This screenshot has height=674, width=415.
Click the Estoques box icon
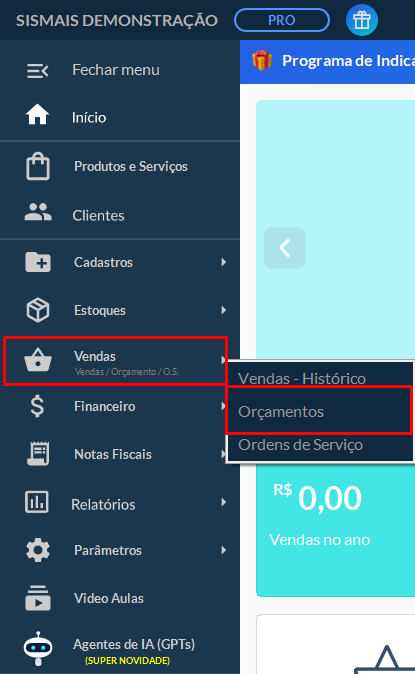(x=38, y=310)
